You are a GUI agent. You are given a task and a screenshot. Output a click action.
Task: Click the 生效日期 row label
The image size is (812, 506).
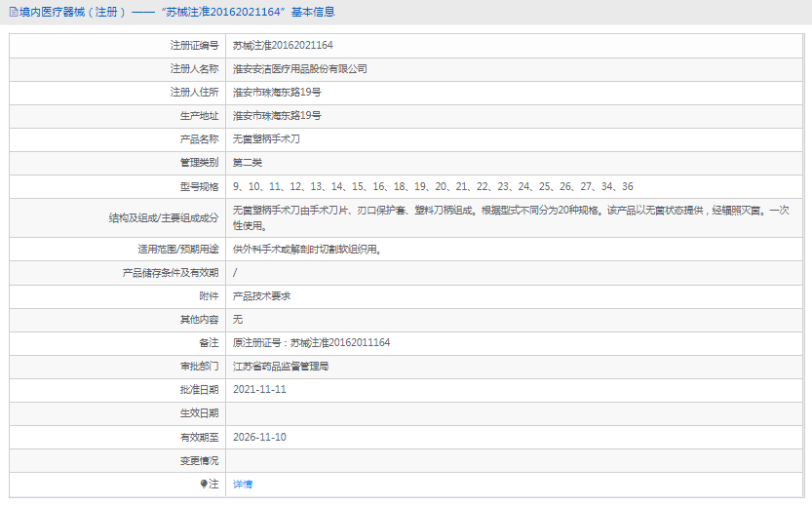click(200, 413)
